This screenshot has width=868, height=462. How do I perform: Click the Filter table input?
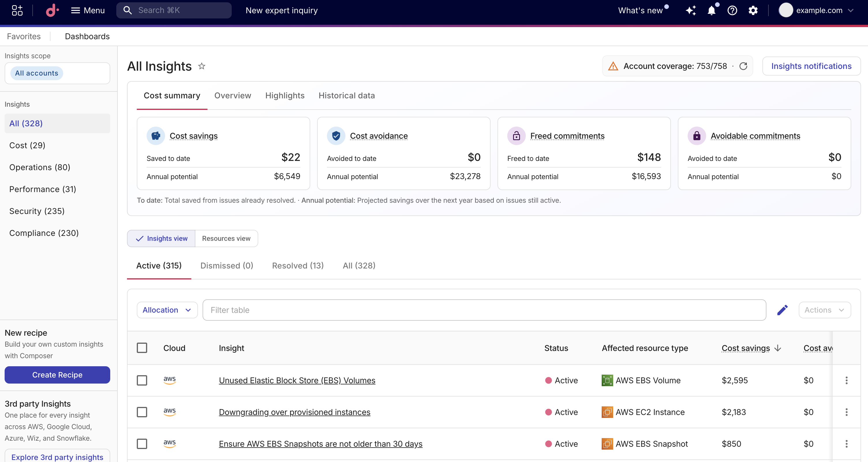(x=484, y=310)
